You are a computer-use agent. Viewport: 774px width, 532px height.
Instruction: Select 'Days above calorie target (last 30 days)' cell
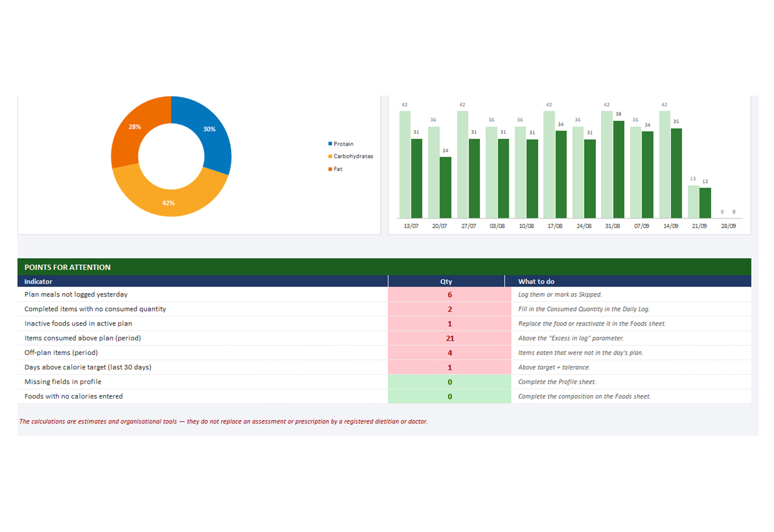202,367
